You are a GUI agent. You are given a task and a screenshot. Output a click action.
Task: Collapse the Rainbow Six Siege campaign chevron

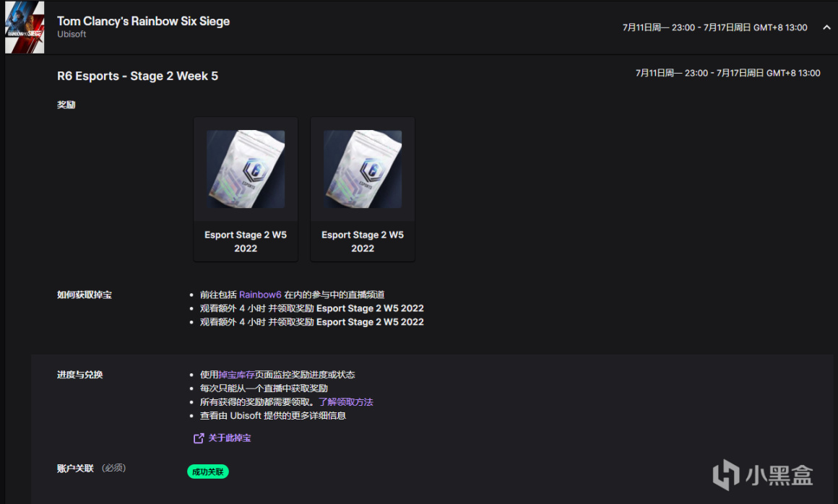[826, 27]
